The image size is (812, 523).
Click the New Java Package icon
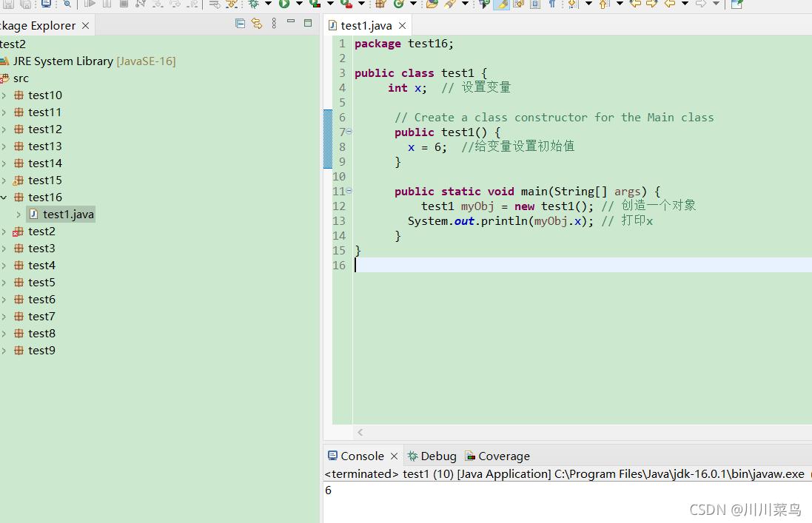(x=380, y=4)
